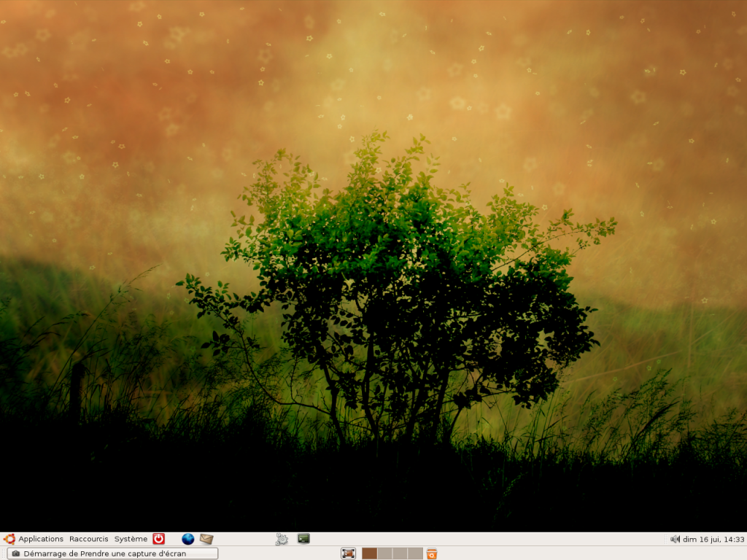Open the clock showing dim 16 jui, 14:33
The width and height of the screenshot is (747, 560).
(713, 540)
